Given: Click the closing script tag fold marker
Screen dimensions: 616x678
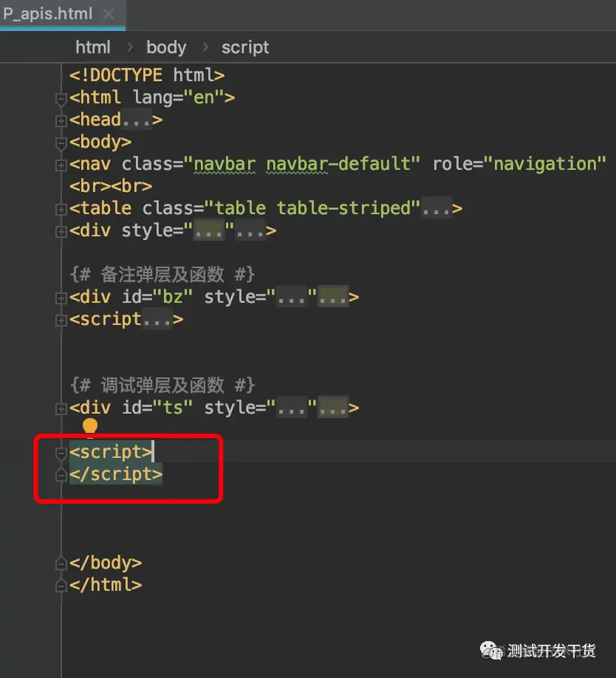Looking at the screenshot, I should click(x=61, y=475).
